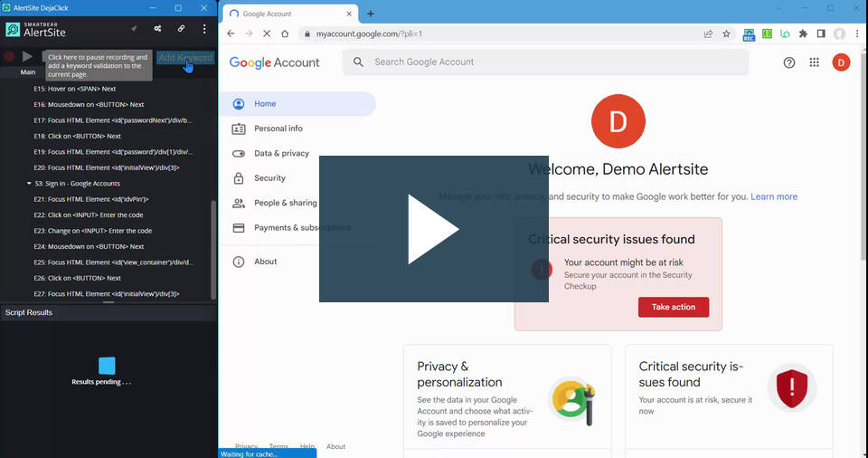Open the Chrome three-dot menu

(857, 33)
